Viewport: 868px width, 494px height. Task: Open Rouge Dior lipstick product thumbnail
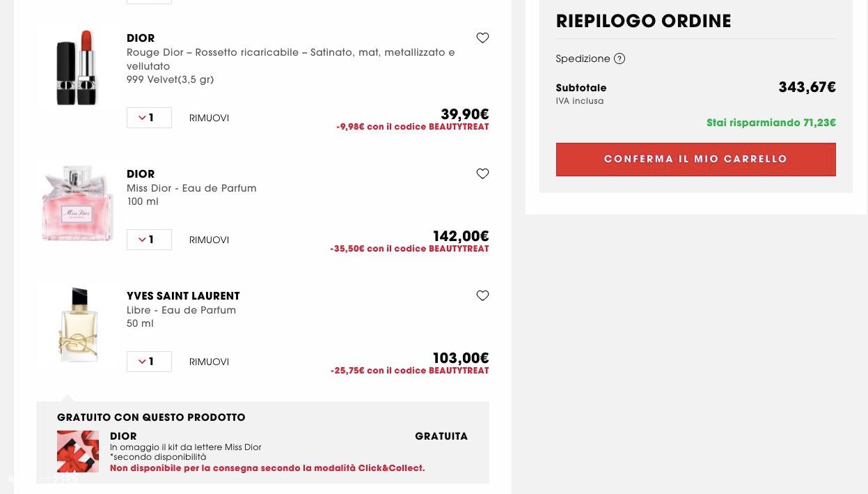pyautogui.click(x=77, y=68)
